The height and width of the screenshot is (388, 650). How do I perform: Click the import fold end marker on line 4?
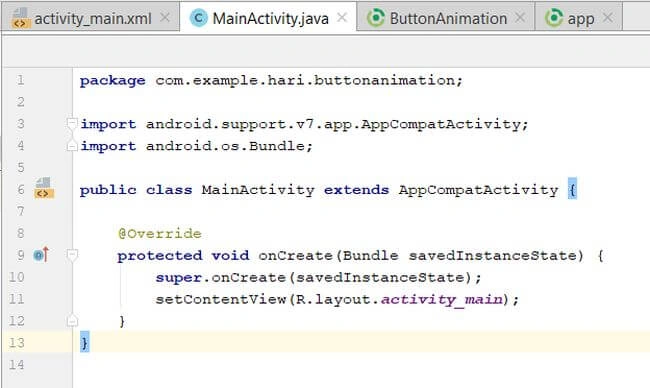[72, 145]
